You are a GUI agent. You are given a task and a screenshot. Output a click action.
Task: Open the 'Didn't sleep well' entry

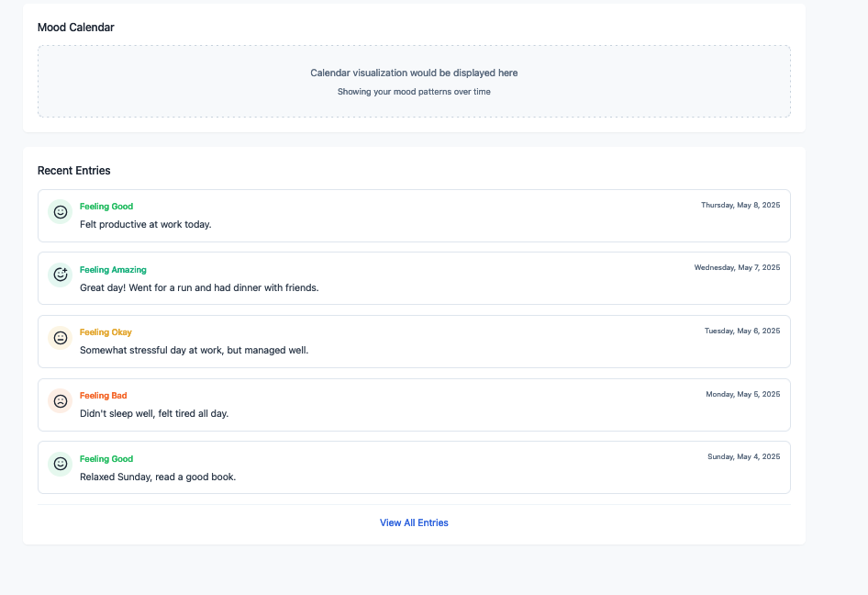click(154, 413)
